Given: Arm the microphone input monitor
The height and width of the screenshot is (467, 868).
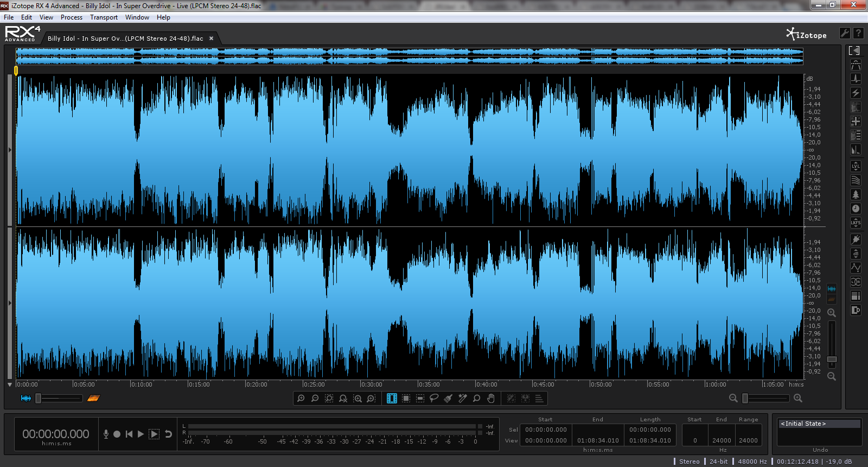Looking at the screenshot, I should (x=106, y=434).
